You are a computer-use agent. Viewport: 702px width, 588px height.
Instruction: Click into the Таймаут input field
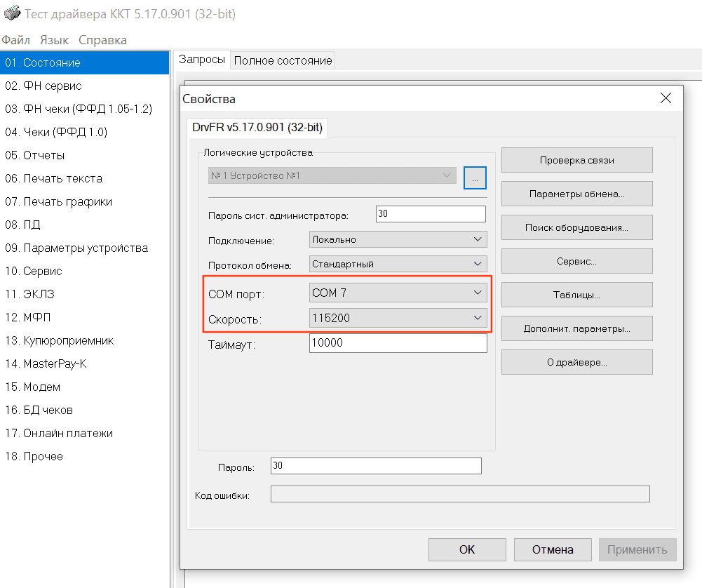[x=398, y=343]
